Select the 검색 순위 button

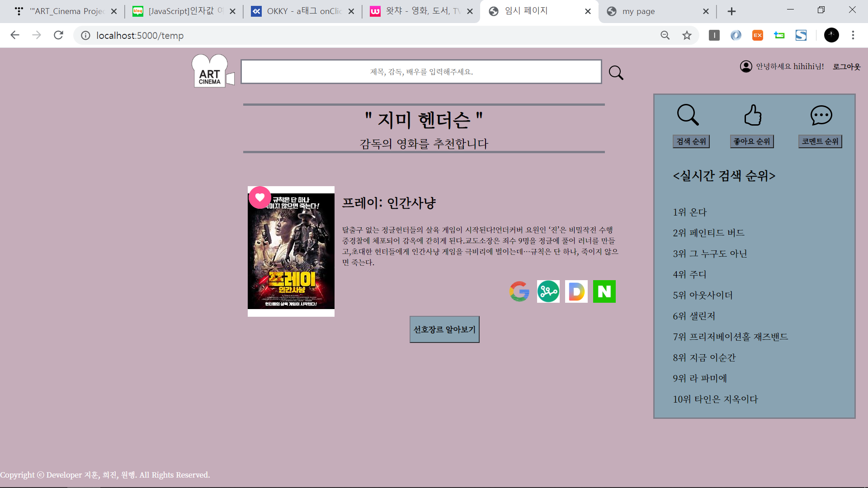691,141
